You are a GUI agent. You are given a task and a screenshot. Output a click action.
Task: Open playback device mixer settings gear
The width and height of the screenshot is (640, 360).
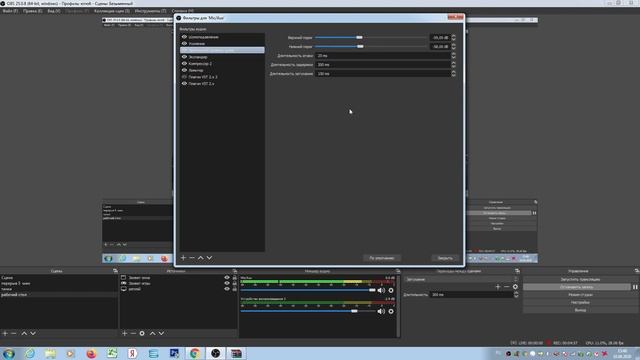tap(391, 311)
